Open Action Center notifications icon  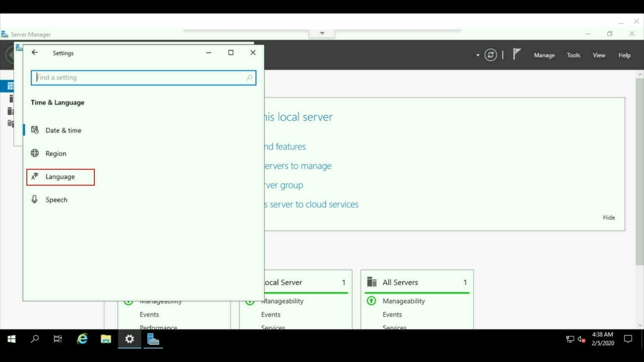pos(628,339)
